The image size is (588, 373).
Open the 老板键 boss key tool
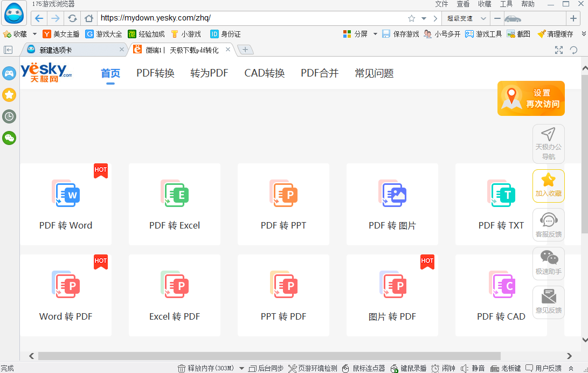point(506,368)
